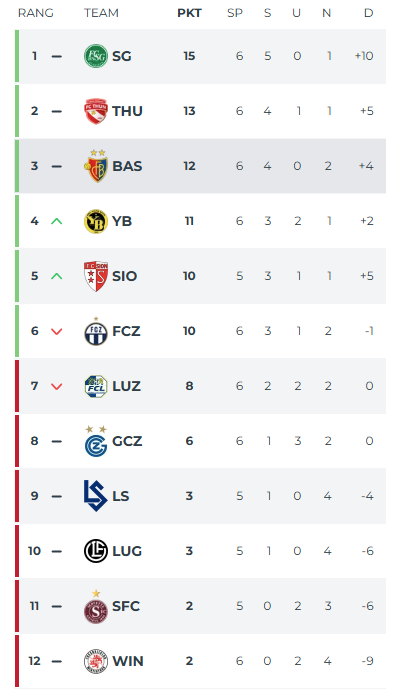This screenshot has width=402, height=691.
Task: Open the BAS team name link
Action: click(127, 166)
